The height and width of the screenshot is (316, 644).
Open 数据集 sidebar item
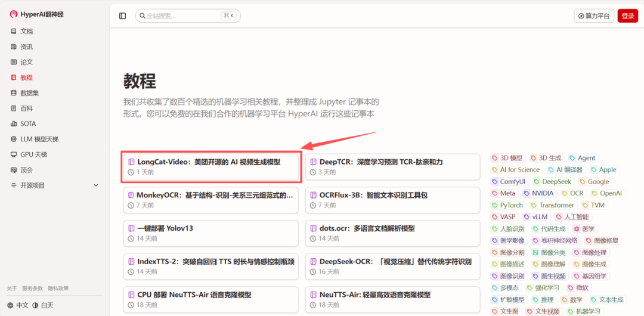(x=29, y=93)
